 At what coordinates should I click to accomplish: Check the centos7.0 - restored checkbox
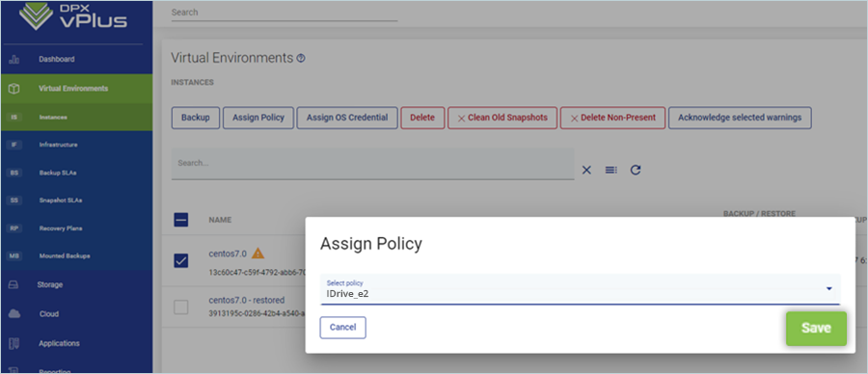point(181,307)
